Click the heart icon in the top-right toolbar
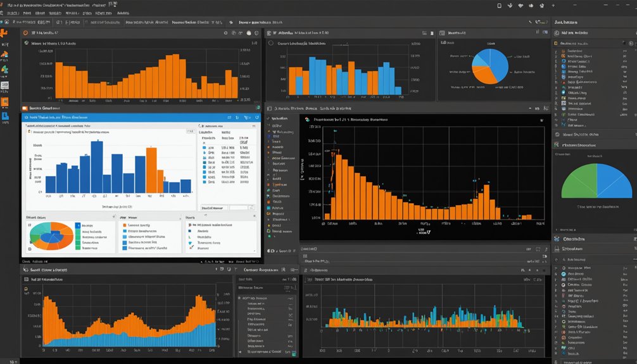The height and width of the screenshot is (364, 637). [x=522, y=5]
